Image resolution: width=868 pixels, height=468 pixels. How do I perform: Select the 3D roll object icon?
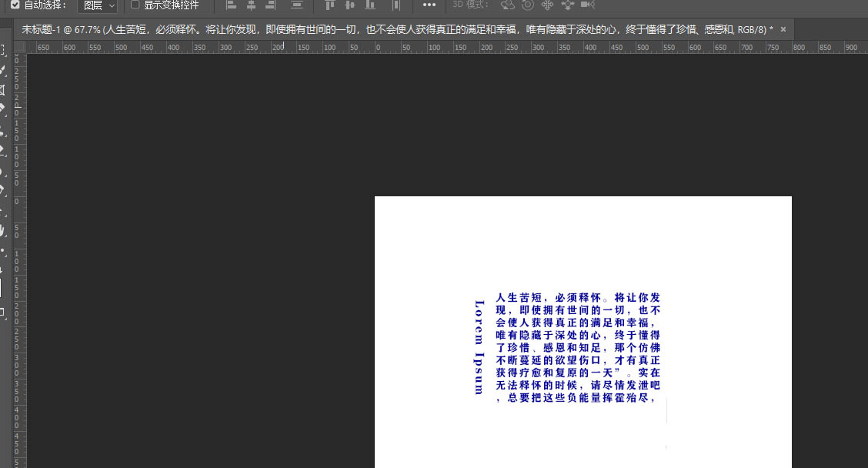528,5
